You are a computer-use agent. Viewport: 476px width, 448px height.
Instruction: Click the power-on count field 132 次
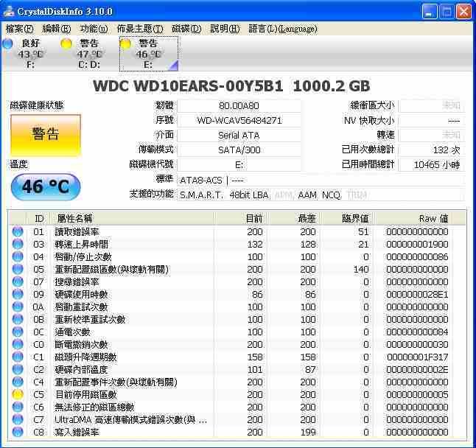coord(431,150)
